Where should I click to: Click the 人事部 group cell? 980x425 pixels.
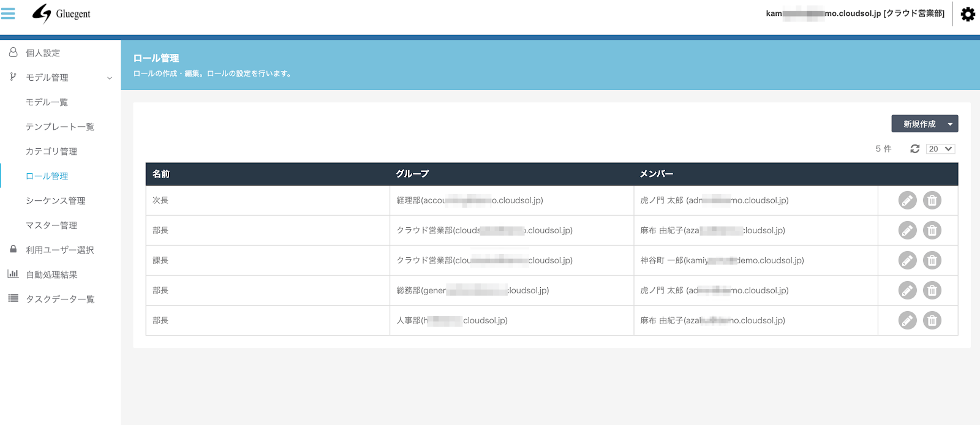(511, 320)
